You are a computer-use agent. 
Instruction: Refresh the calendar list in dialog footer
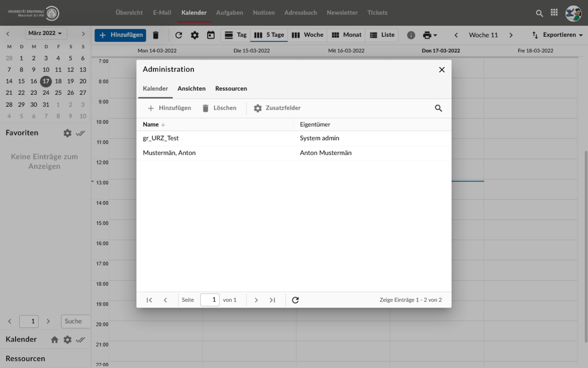(295, 300)
